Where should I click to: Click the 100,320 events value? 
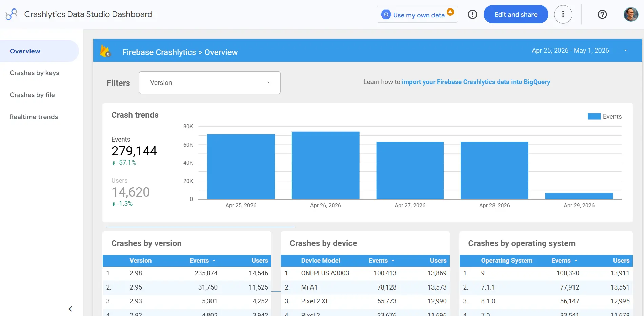tap(568, 273)
